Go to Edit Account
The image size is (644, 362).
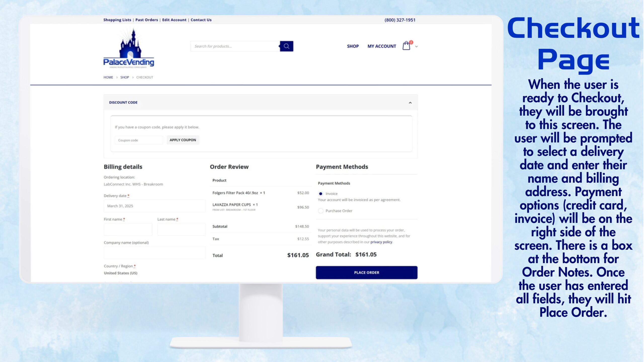pos(174,20)
